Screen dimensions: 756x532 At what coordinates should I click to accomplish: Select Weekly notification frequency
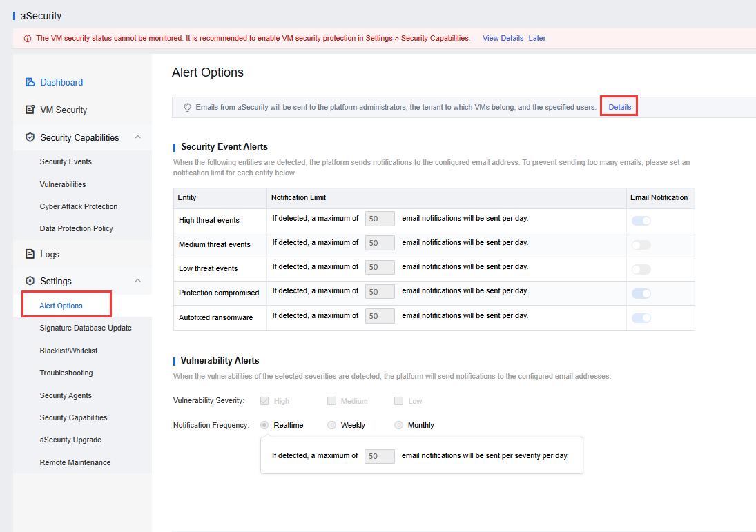click(x=331, y=425)
